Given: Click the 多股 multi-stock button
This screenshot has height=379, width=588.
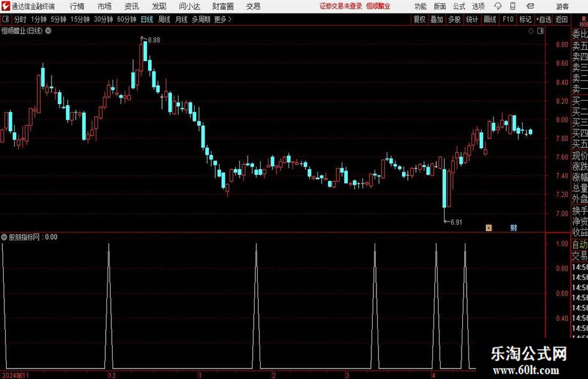Looking at the screenshot, I should pos(454,19).
